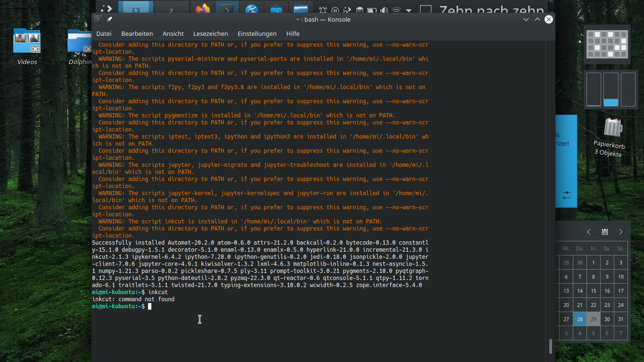Open Firefox from the top panel
This screenshot has width=644, height=362.
[x=203, y=9]
